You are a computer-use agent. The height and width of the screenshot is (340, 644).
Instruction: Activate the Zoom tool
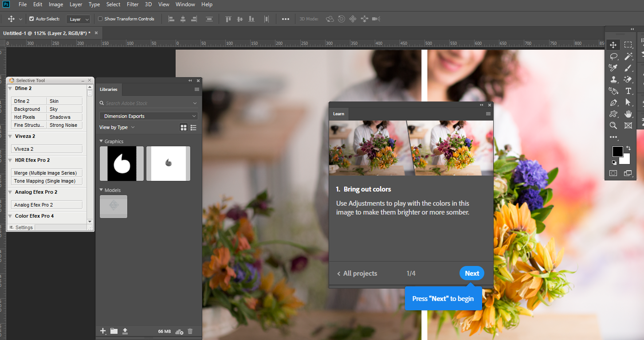coord(613,125)
